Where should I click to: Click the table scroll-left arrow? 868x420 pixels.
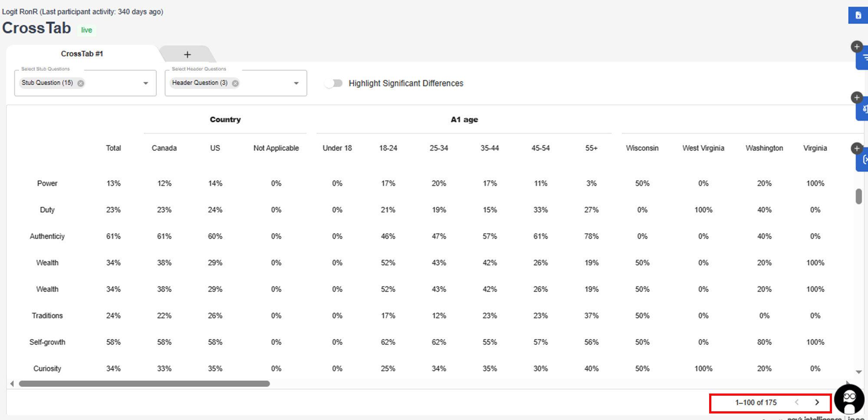12,384
